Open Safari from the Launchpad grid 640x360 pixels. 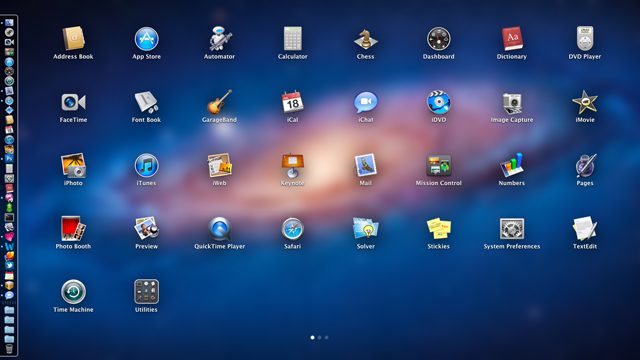tap(293, 229)
